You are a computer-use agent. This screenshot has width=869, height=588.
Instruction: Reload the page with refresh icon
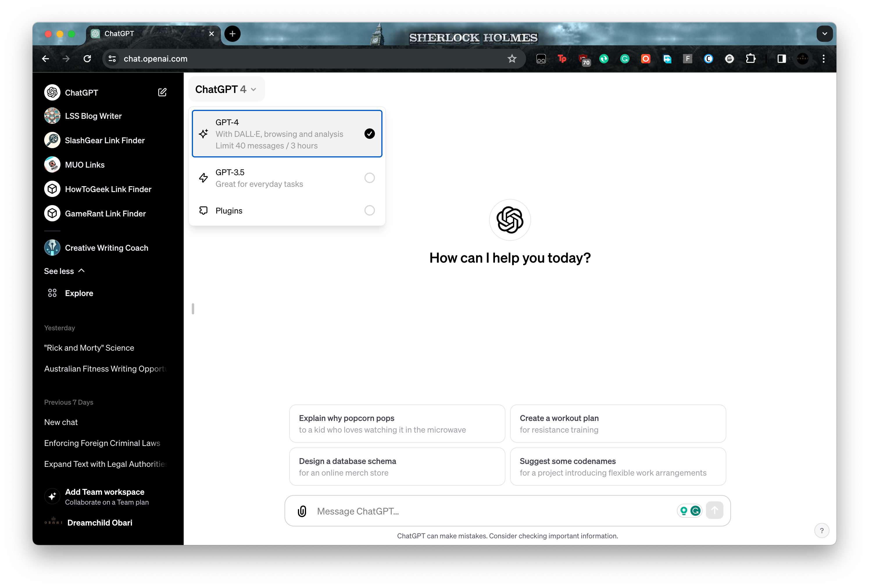(87, 59)
